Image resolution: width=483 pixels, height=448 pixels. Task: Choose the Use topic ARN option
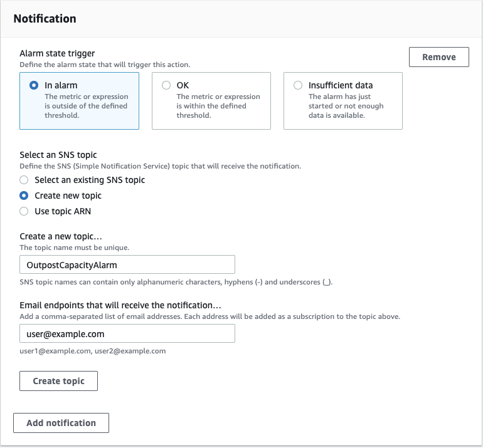[24, 211]
